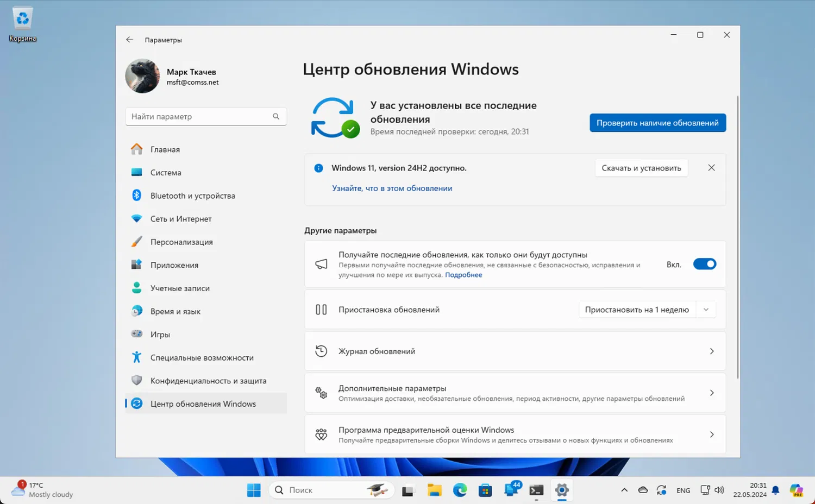Click the Центр обновления Windows sidebar icon

coord(137,404)
